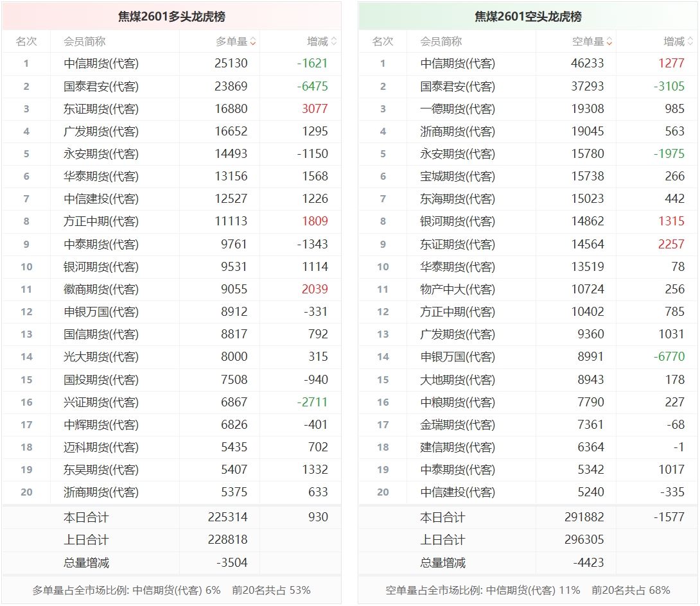
Task: Click 会员简称 header in long table
Action: (x=84, y=42)
